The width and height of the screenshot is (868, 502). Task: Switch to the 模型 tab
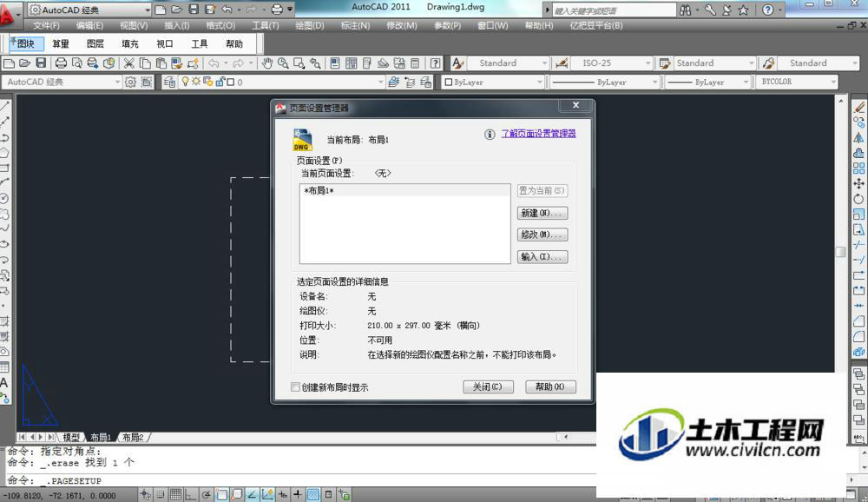click(71, 437)
